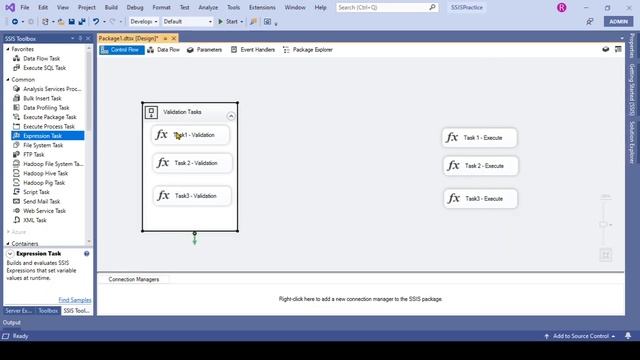The image size is (640, 360).
Task: Collapse the Containers toolbox group
Action: tap(8, 244)
